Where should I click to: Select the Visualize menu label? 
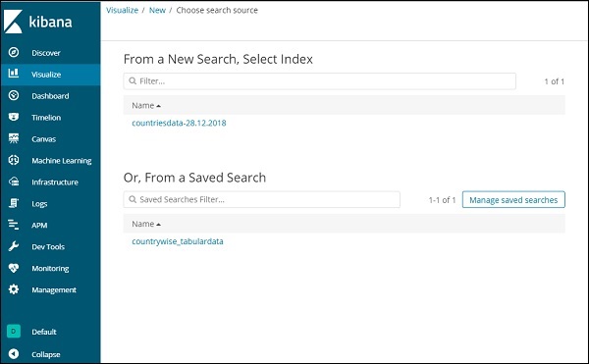[x=46, y=75]
